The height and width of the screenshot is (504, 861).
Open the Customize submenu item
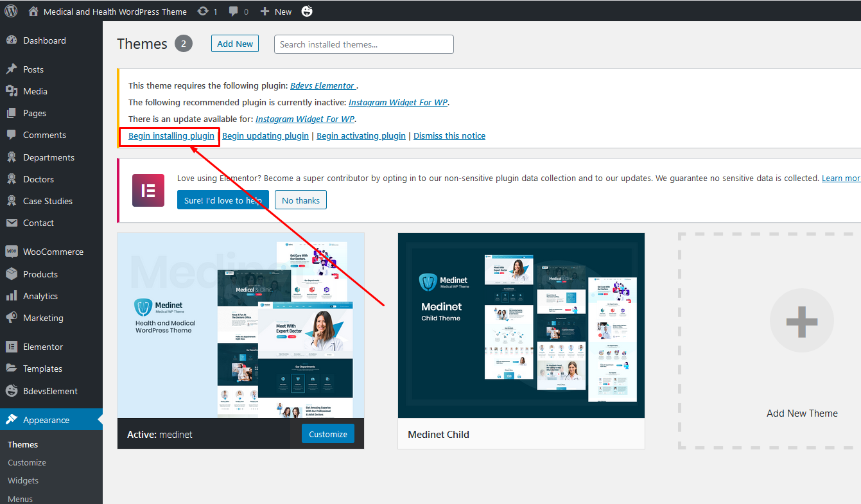(x=27, y=462)
